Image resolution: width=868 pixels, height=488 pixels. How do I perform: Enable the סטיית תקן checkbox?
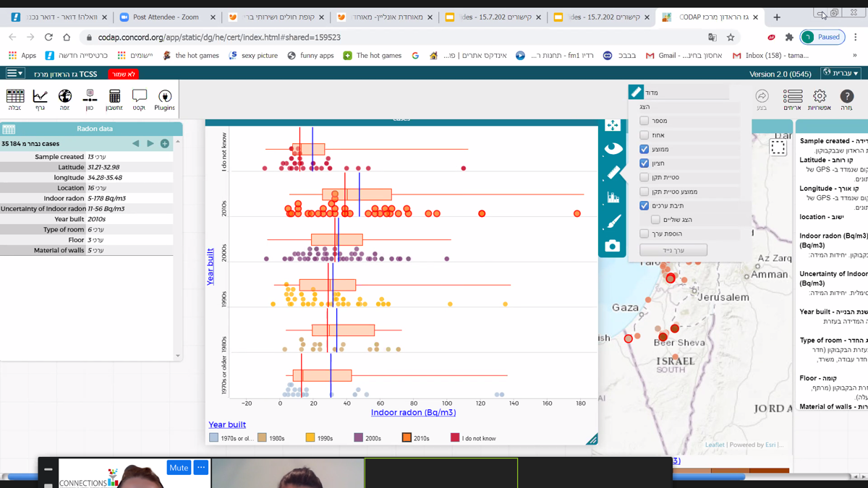pyautogui.click(x=644, y=177)
